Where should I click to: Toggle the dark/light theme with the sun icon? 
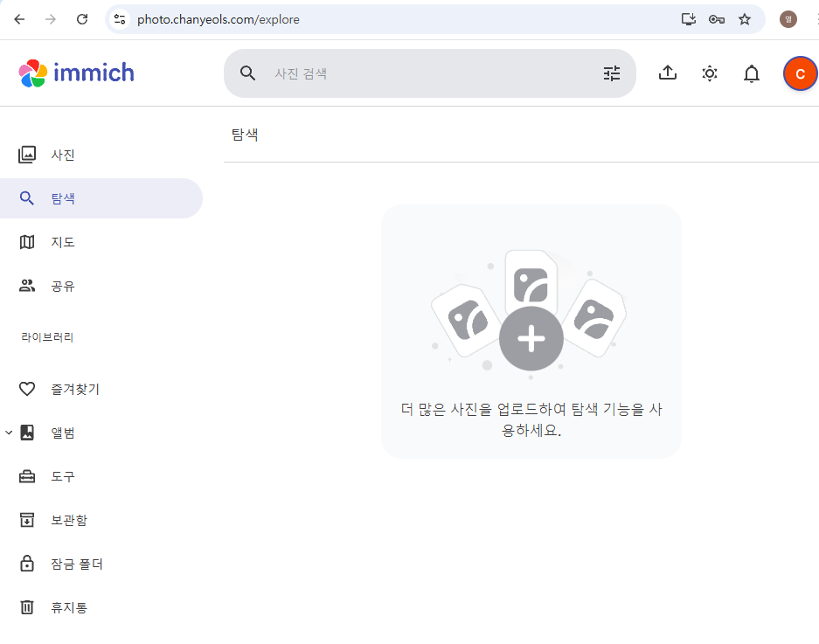(710, 73)
